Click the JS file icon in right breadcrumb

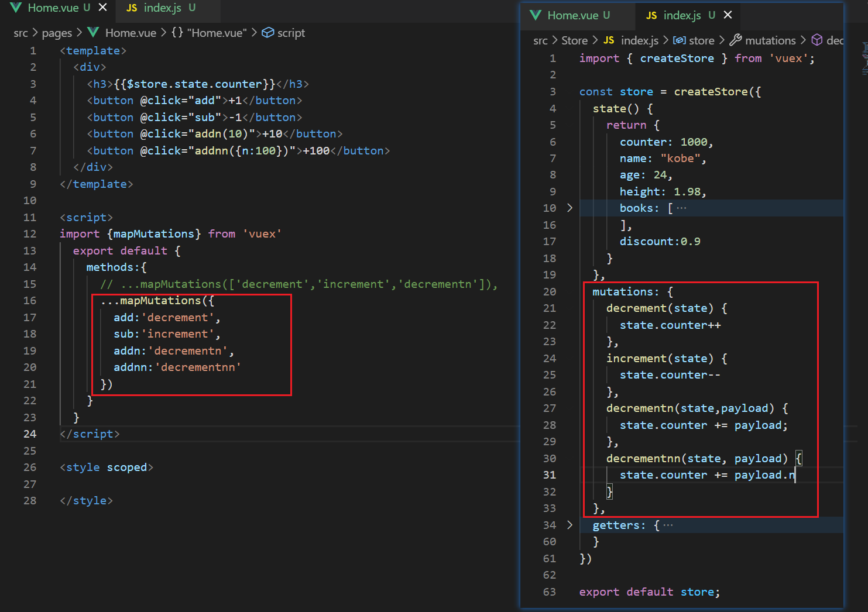tap(609, 40)
